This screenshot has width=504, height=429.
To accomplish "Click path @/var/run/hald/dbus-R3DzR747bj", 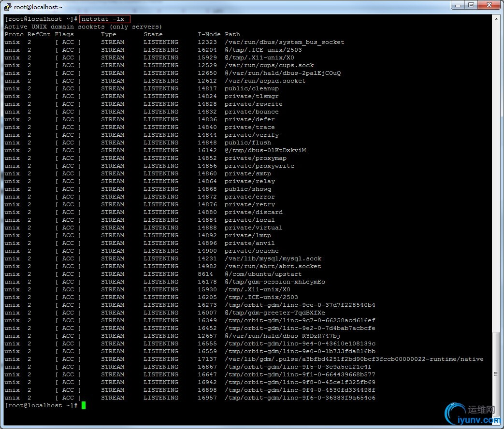I will [283, 336].
